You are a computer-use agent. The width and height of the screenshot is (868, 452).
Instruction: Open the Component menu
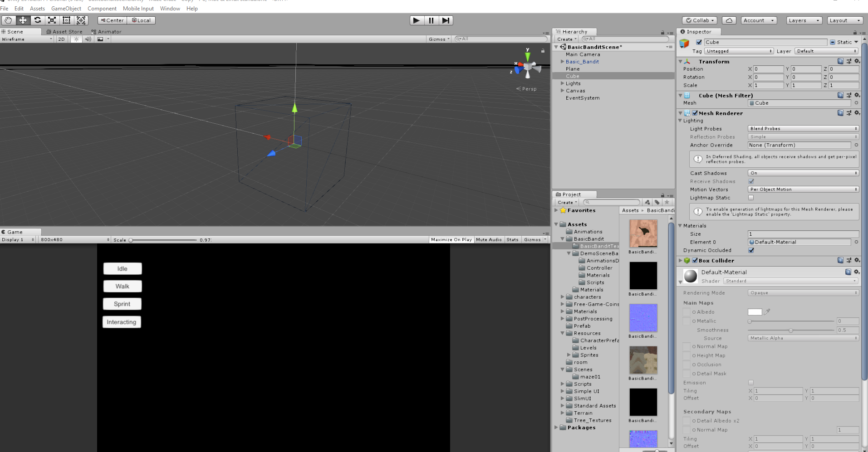point(102,8)
